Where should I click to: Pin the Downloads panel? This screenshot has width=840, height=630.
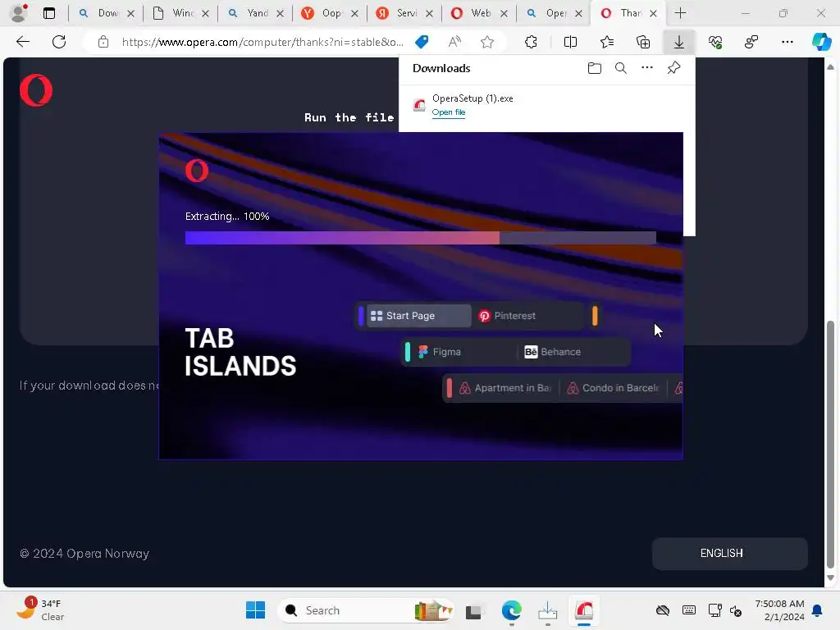(673, 68)
